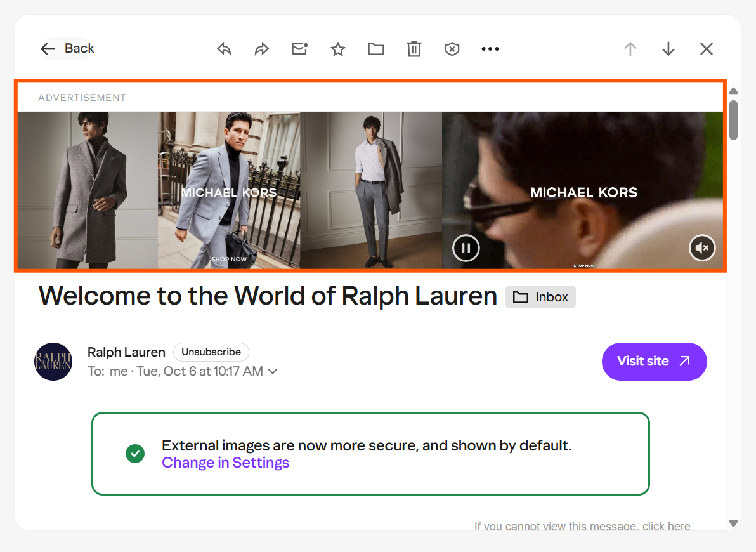Close the email with X icon

707,49
